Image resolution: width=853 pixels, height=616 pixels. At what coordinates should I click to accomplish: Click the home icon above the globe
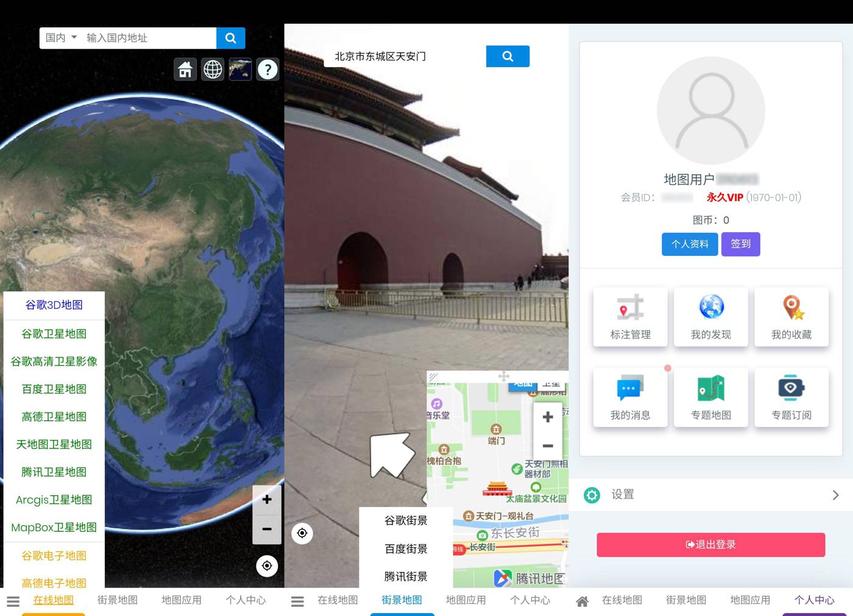point(185,69)
